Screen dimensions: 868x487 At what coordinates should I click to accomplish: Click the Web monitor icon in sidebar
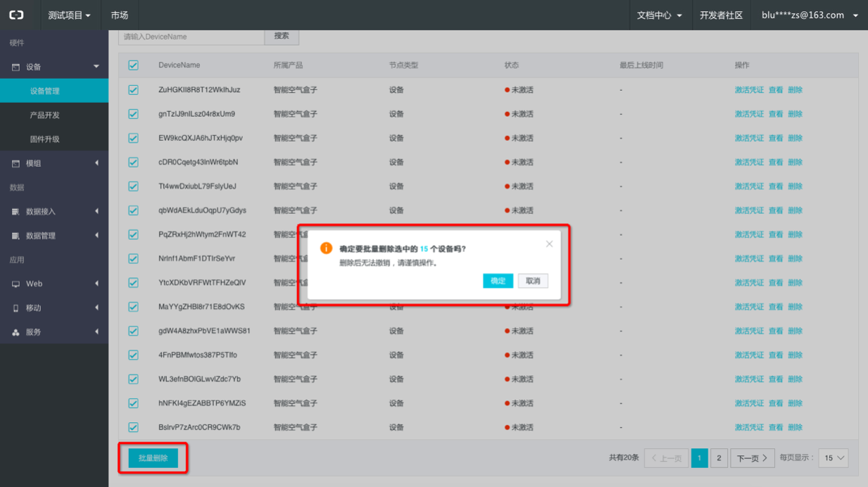16,284
